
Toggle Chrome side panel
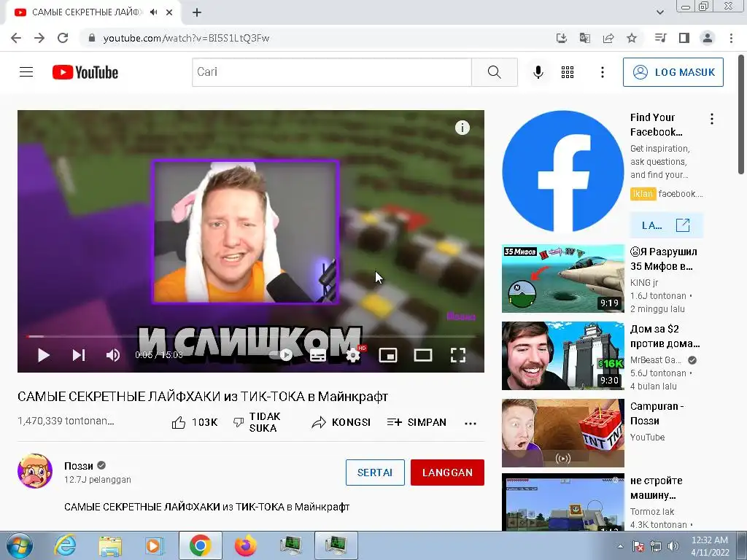[684, 38]
